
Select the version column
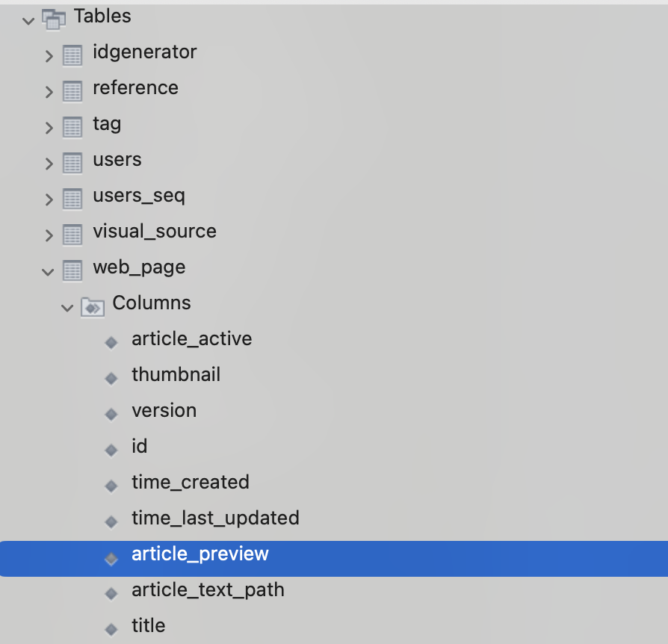coord(164,411)
